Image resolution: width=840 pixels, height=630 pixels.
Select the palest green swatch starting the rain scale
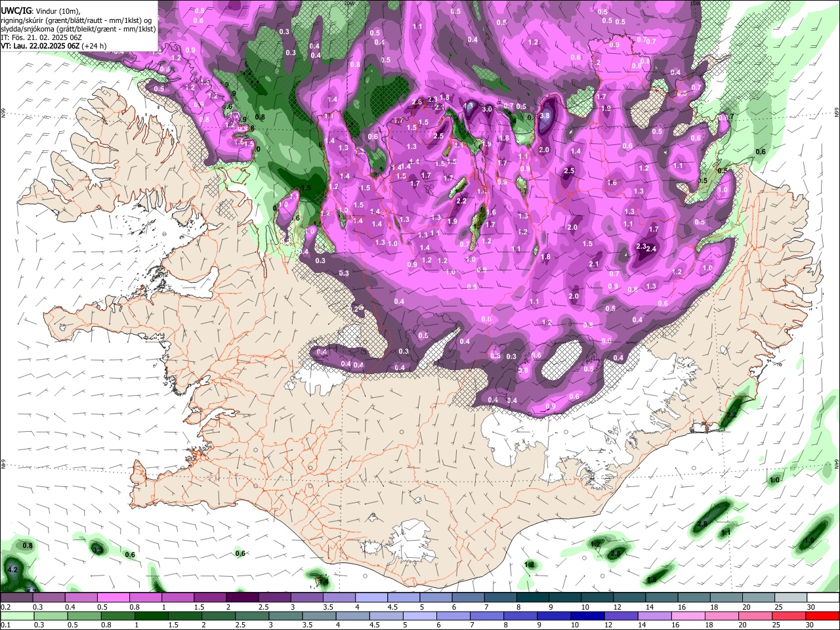pos(16,616)
